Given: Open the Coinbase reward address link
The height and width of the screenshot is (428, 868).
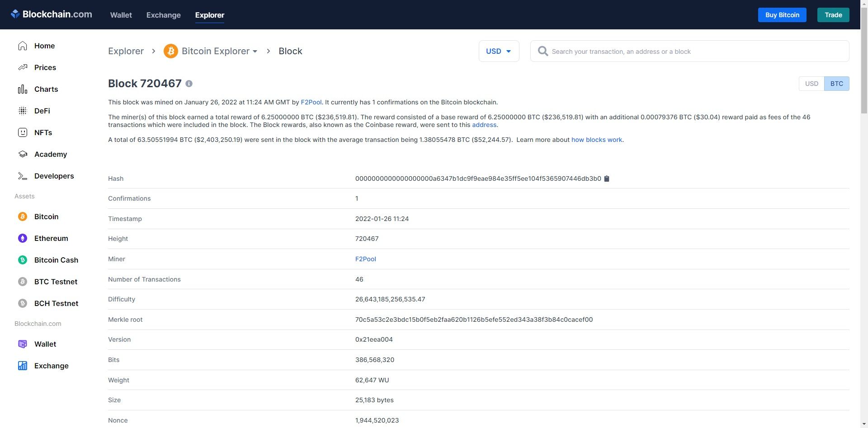Looking at the screenshot, I should [484, 125].
